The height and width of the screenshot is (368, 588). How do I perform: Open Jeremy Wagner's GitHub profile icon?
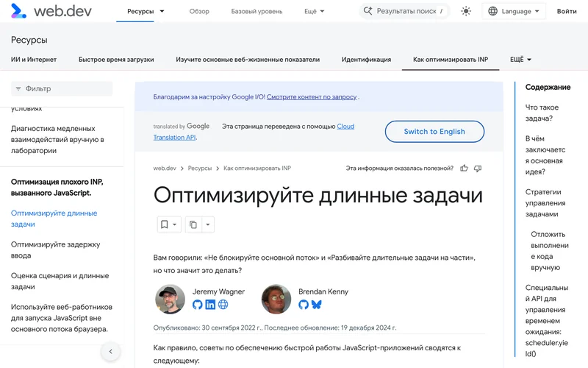tap(197, 305)
